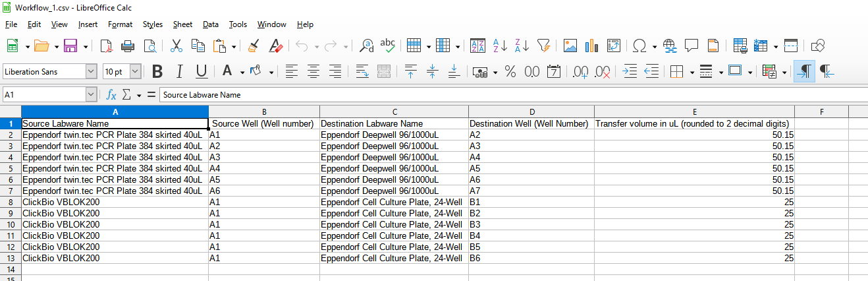Image resolution: width=868 pixels, height=281 pixels.
Task: Open the Sheet menu
Action: pos(182,24)
